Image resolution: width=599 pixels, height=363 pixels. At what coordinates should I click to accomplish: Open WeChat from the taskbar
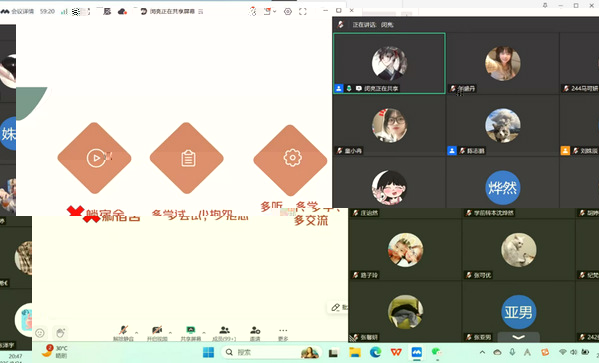[x=437, y=352]
